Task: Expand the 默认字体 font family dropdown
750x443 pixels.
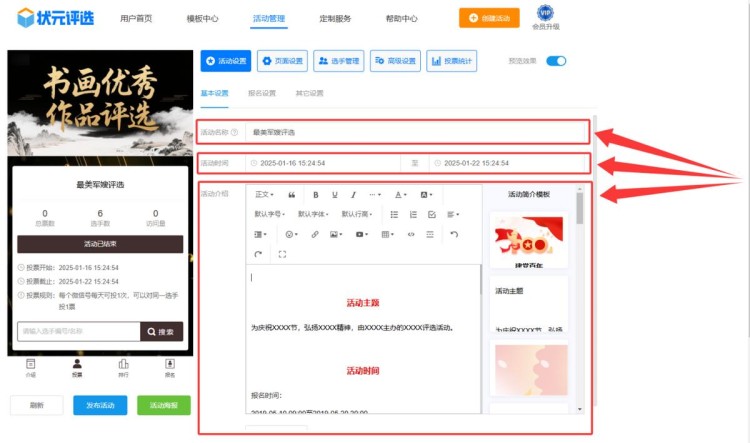Action: coord(313,214)
